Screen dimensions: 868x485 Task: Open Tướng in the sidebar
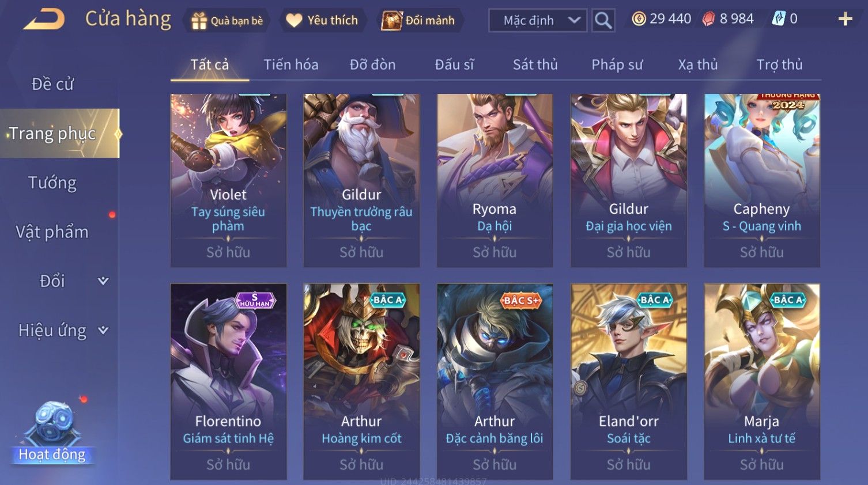52,183
